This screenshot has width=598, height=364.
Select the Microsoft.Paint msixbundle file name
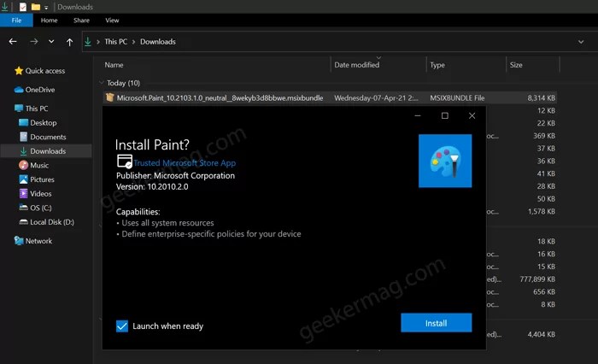[x=220, y=98]
